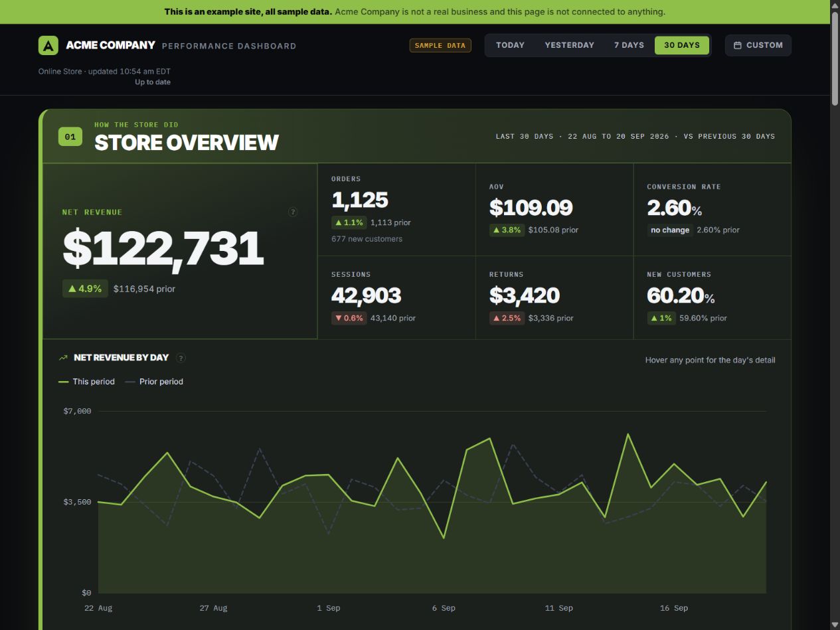840x630 pixels.
Task: Click the 2.5% returns change badge
Action: click(x=507, y=318)
